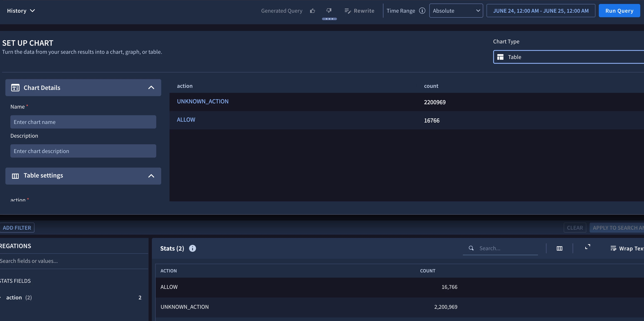Click the 2,200,969 value in Stats
644x321 pixels.
pos(445,307)
